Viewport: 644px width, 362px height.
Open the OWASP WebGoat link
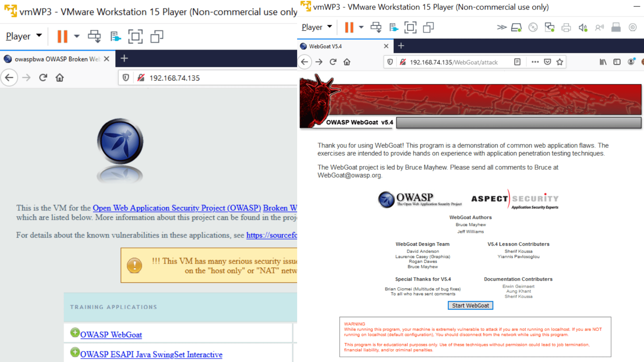coord(111,335)
